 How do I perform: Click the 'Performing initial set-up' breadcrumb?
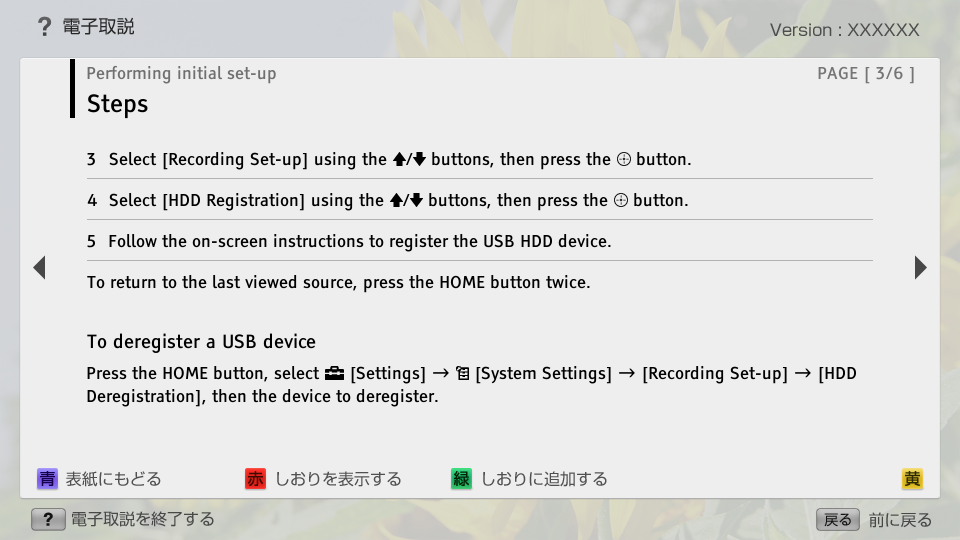coord(181,73)
